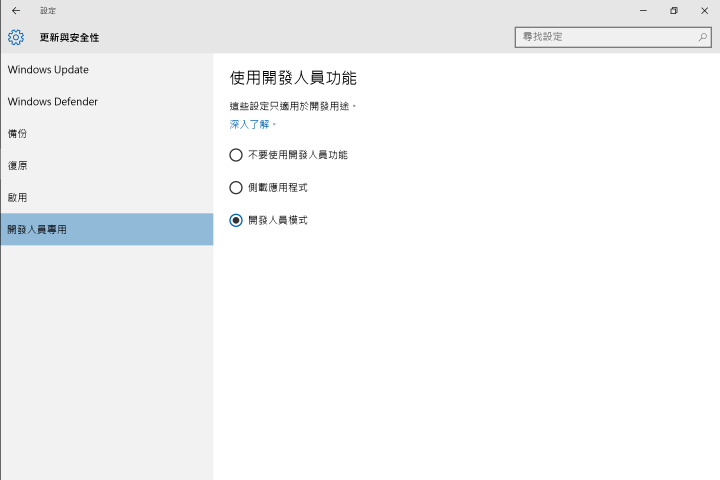Click the settings gear icon

[16, 37]
